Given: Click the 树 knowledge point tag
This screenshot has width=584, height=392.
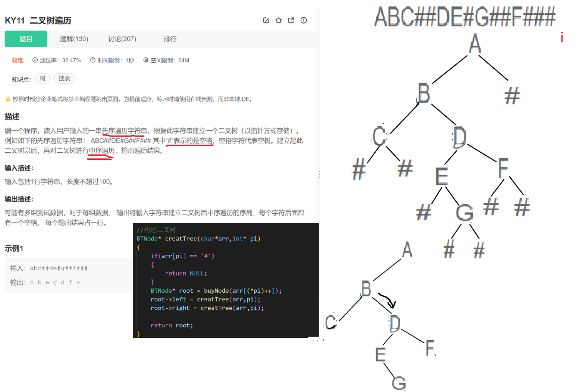Looking at the screenshot, I should (x=42, y=78).
